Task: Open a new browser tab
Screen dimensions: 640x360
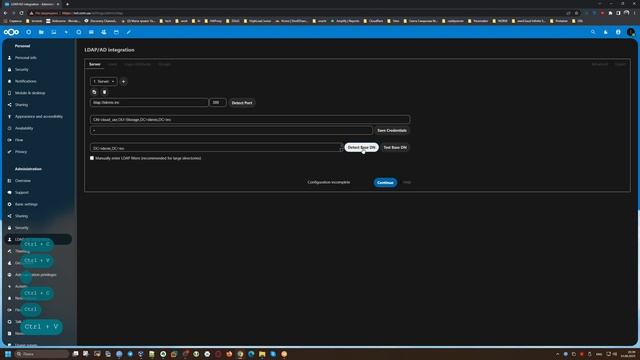Action: point(67,4)
